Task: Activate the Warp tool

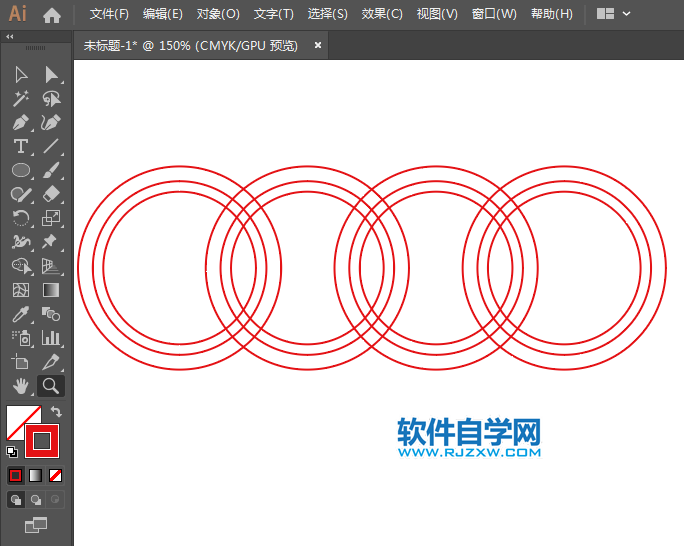Action: (x=21, y=242)
